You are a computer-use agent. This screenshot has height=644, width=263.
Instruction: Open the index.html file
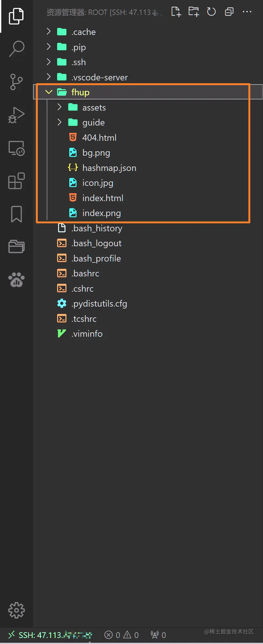[x=103, y=198]
